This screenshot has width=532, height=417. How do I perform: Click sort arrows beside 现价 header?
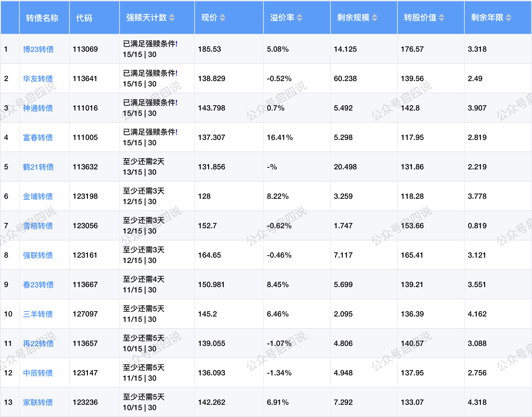[222, 18]
